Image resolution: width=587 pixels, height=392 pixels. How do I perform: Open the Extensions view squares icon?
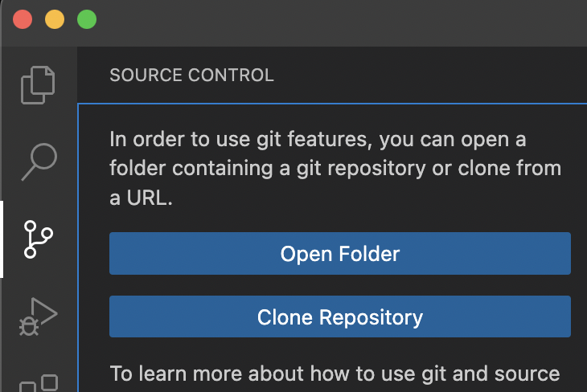(39, 383)
